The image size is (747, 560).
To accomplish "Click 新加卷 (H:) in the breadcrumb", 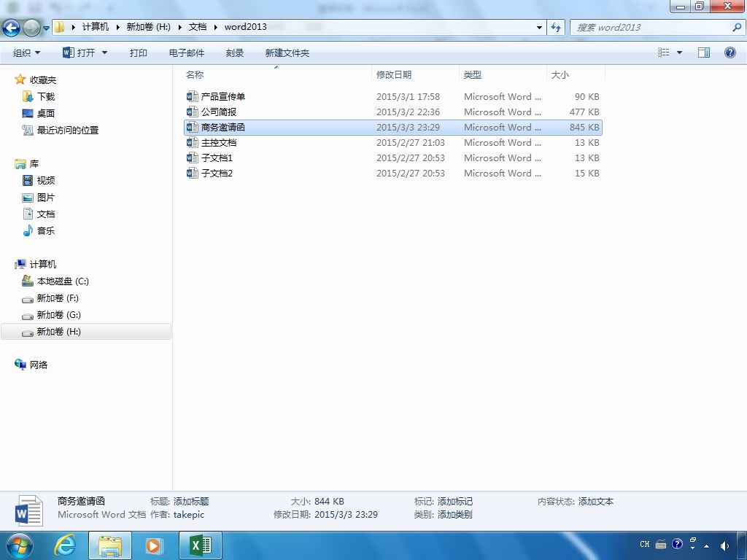I will tap(148, 27).
